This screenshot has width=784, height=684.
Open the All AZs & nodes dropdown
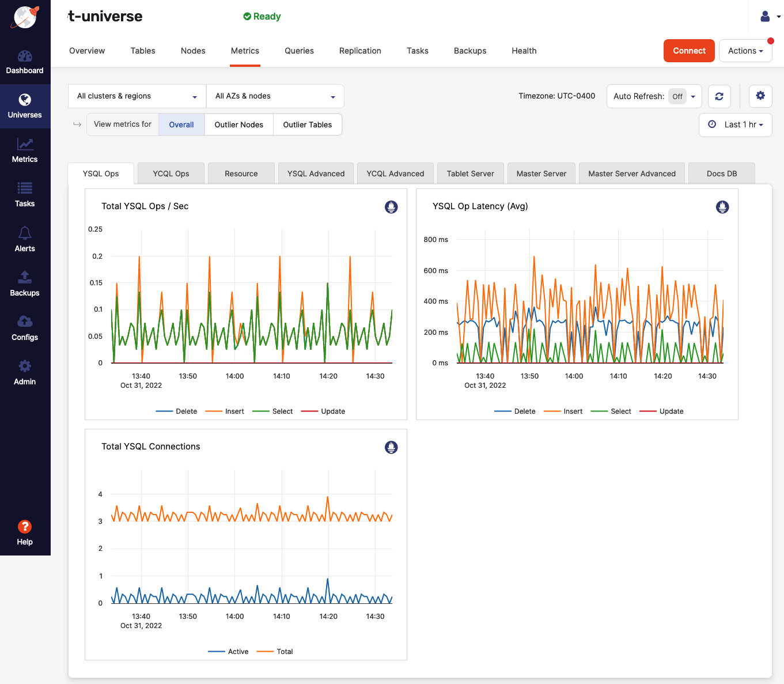point(275,96)
